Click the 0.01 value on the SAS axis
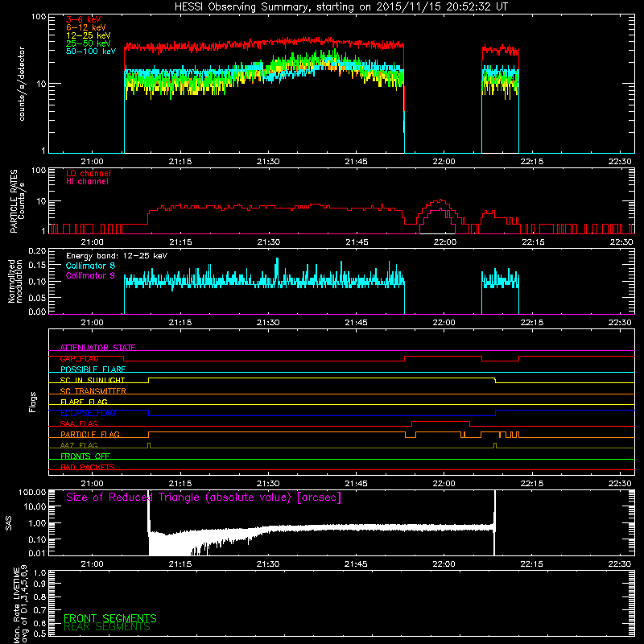 (x=37, y=553)
